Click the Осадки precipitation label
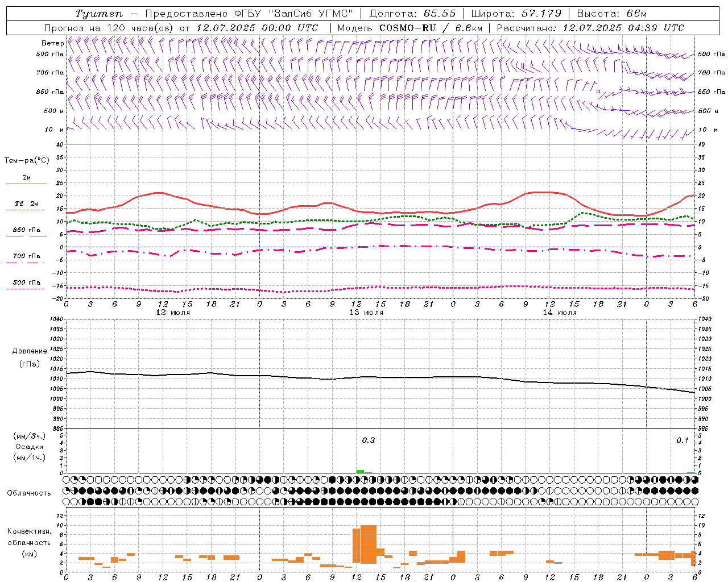Image resolution: width=728 pixels, height=582 pixels. tap(30, 447)
